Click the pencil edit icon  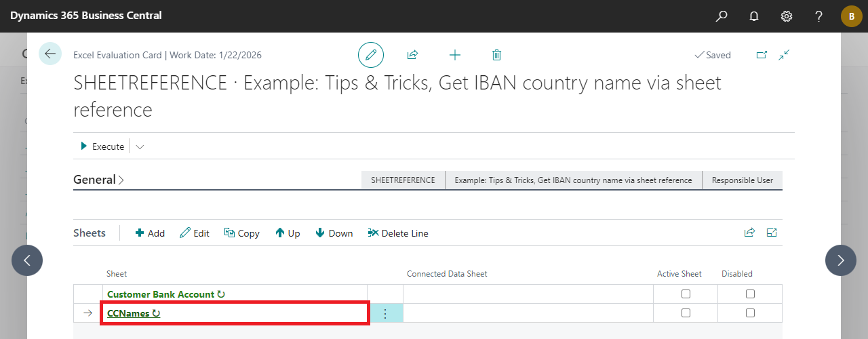371,55
